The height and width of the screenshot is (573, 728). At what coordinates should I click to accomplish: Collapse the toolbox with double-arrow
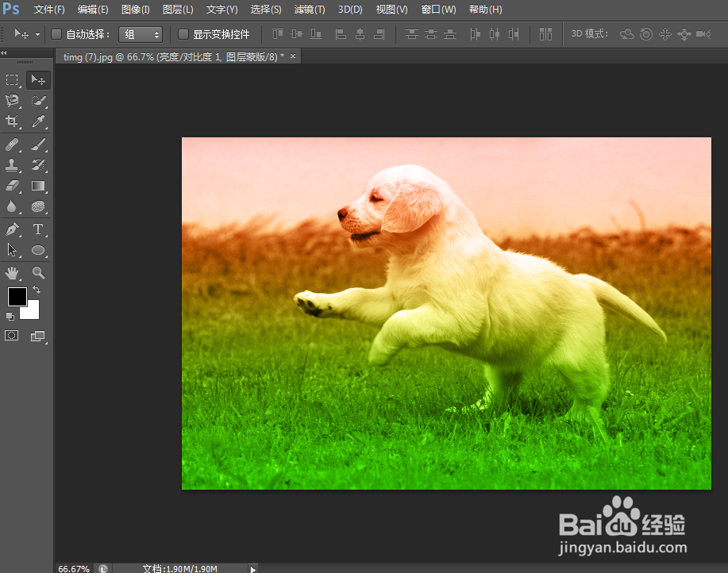point(4,53)
